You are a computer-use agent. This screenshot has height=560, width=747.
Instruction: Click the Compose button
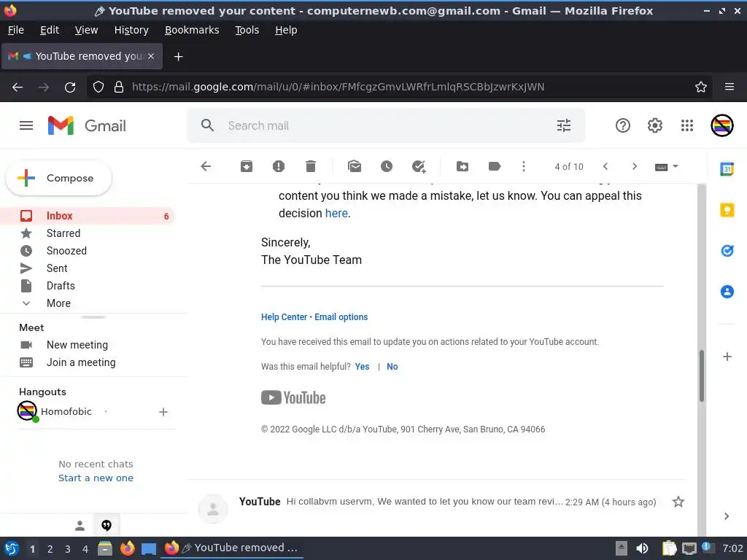(58, 178)
